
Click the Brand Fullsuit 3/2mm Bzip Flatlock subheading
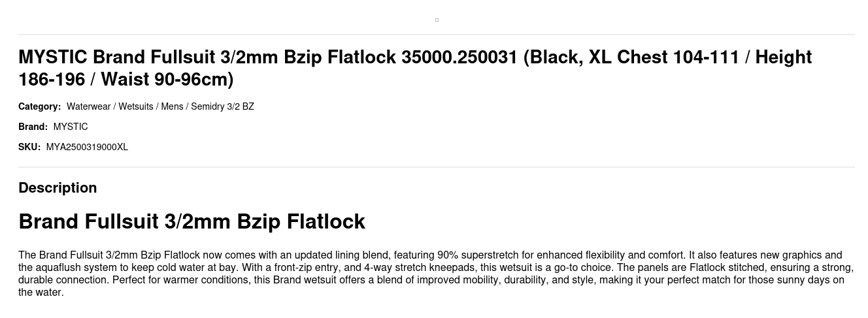point(192,221)
